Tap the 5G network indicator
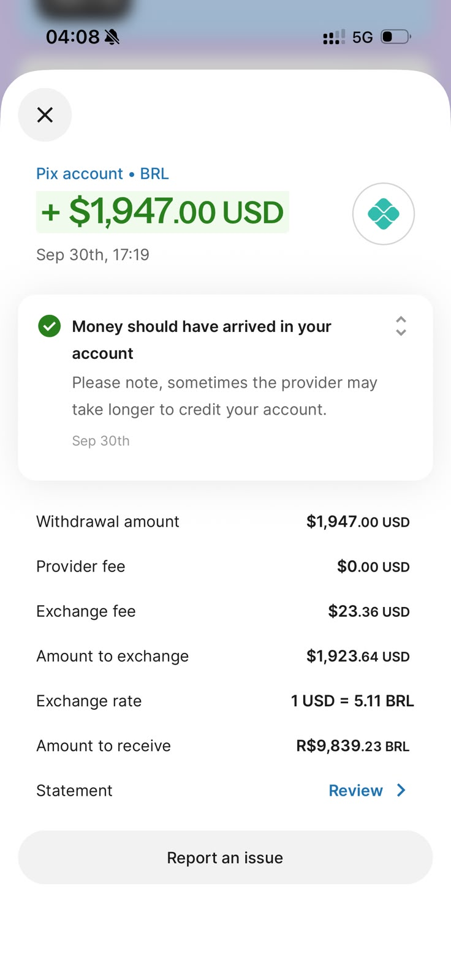The width and height of the screenshot is (451, 980). coord(363,37)
